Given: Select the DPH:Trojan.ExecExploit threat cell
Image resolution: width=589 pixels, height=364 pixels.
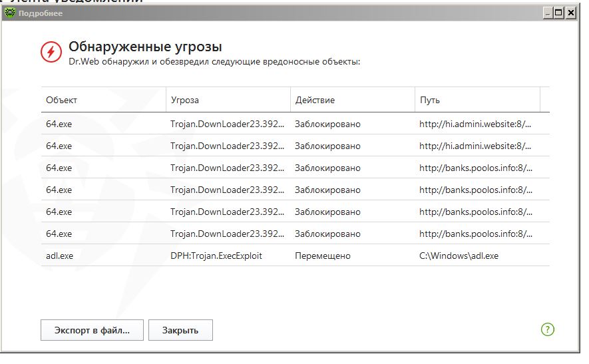Looking at the screenshot, I should pos(216,256).
